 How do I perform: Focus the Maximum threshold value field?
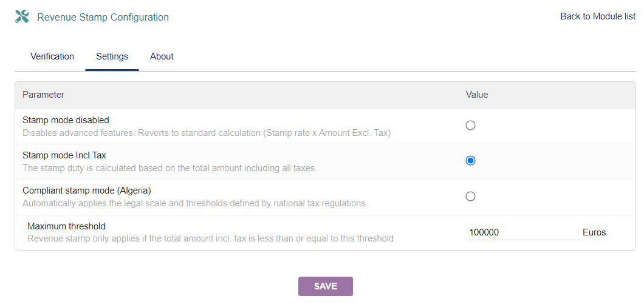point(522,232)
